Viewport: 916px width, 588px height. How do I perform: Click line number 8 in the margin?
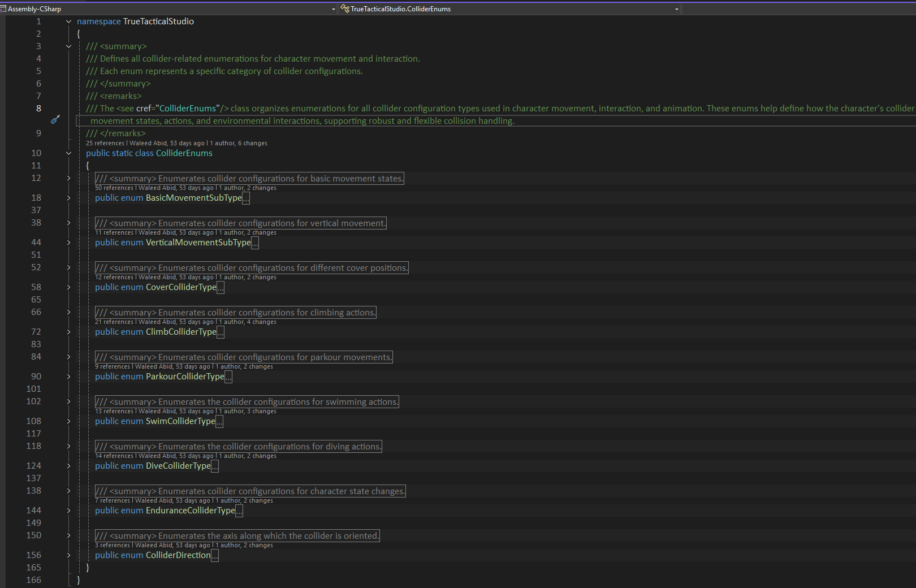[x=38, y=109]
